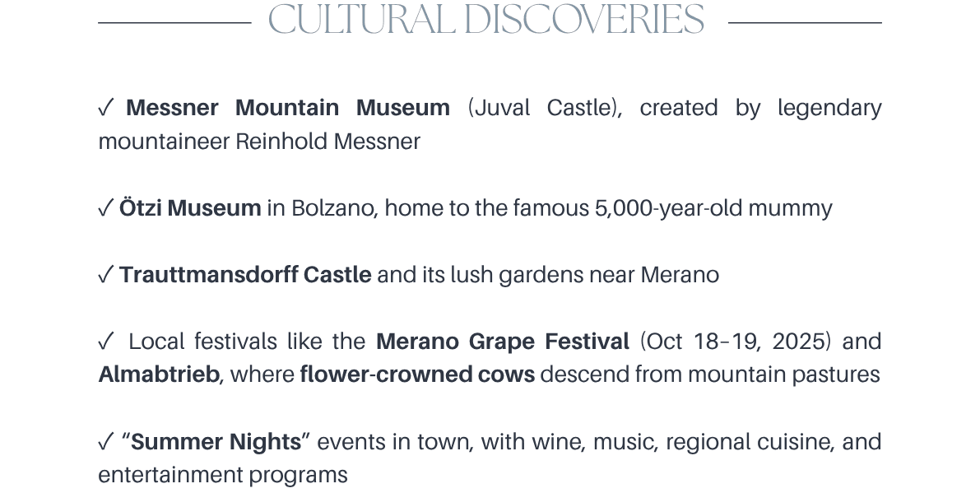
Task: Click the bold flower-crowned cows phrase
Action: point(417,375)
